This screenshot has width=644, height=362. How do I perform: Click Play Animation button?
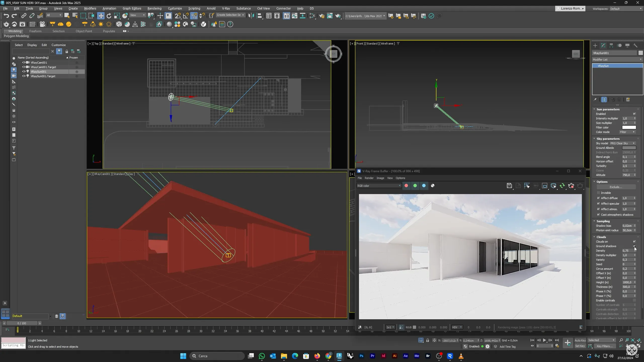pyautogui.click(x=544, y=340)
